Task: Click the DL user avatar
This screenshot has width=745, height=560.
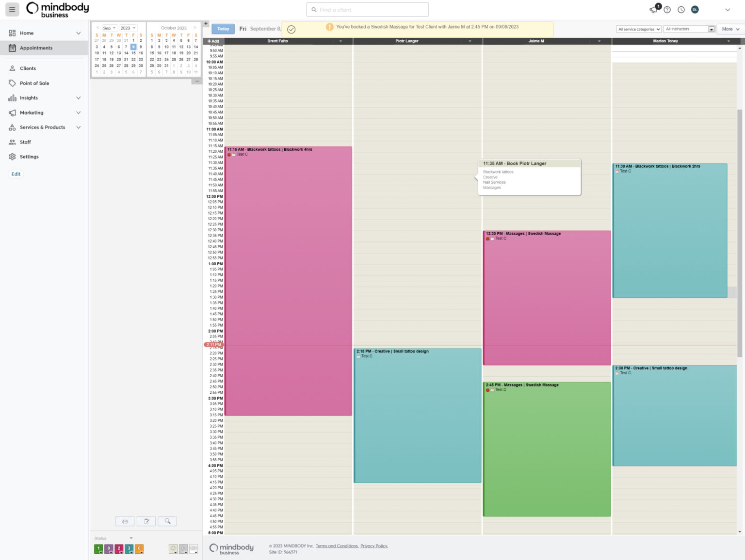Action: point(695,10)
